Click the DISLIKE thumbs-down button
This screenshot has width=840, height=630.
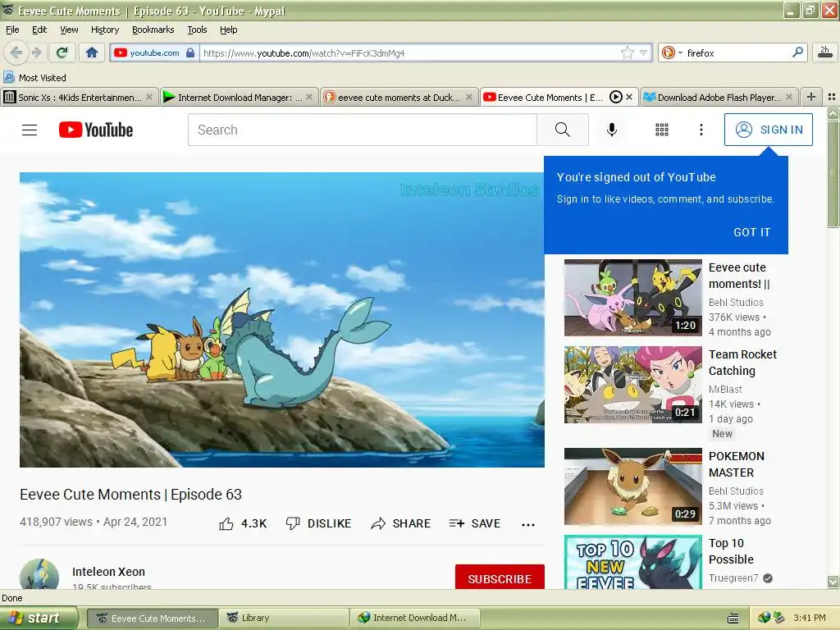pos(319,524)
